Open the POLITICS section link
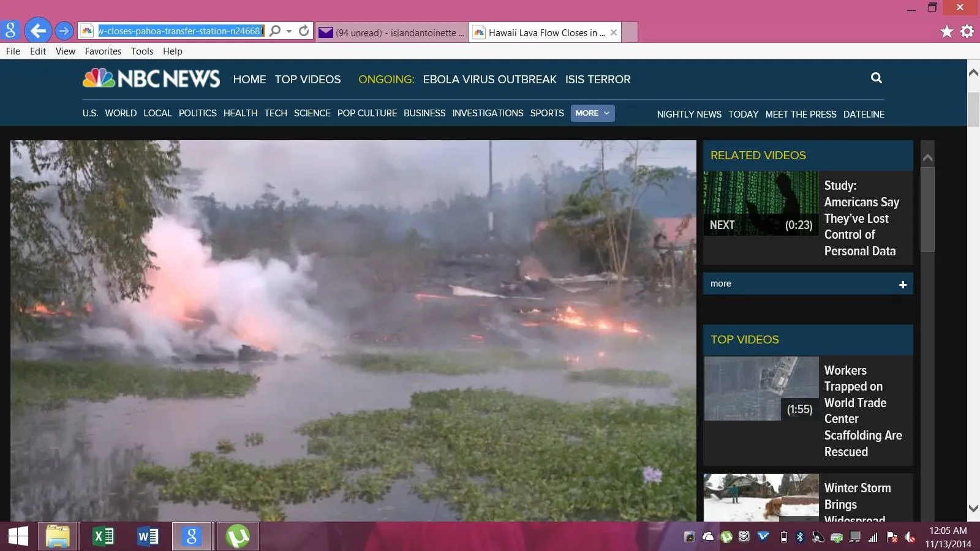The image size is (980, 551). (197, 113)
